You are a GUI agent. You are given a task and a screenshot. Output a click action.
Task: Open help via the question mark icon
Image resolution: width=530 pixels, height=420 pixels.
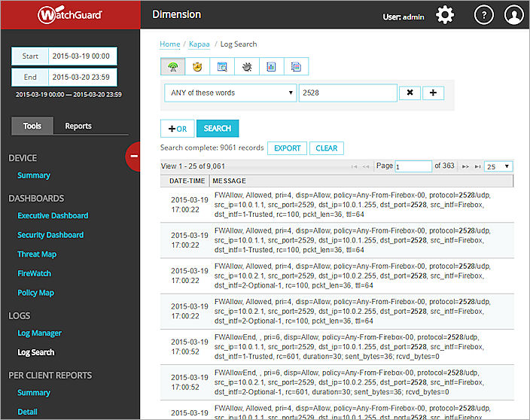[484, 14]
